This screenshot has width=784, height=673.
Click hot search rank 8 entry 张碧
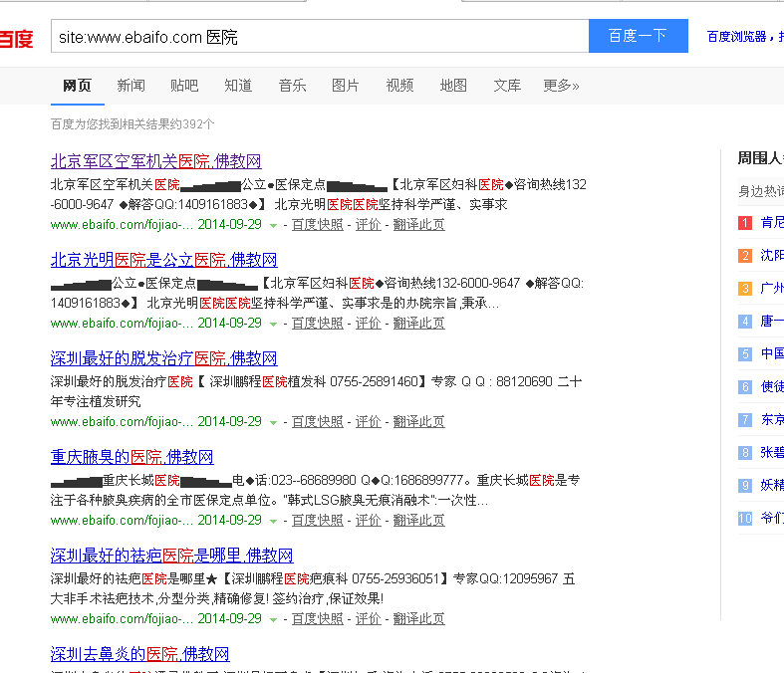(772, 453)
